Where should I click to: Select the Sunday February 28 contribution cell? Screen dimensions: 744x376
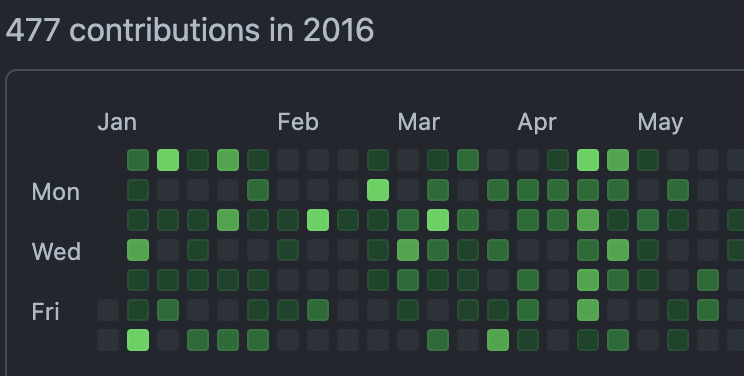pyautogui.click(x=378, y=160)
